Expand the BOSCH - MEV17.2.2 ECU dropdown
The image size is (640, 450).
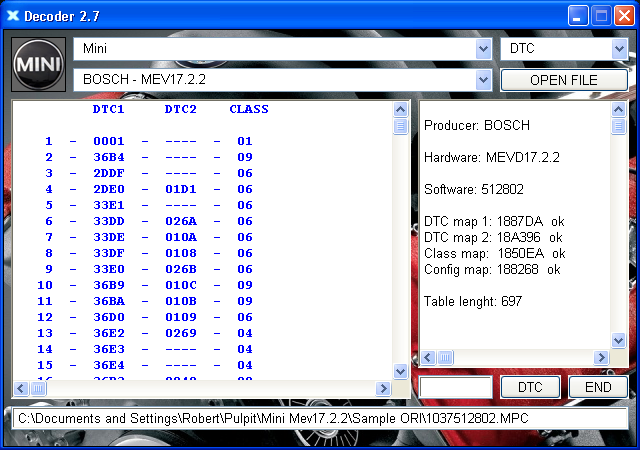click(483, 80)
